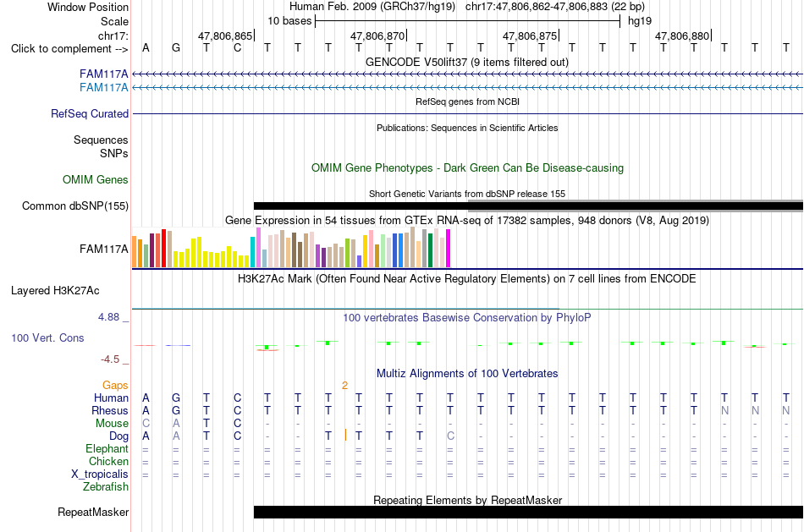Click the FAM117A GTEx expression label

click(103, 250)
